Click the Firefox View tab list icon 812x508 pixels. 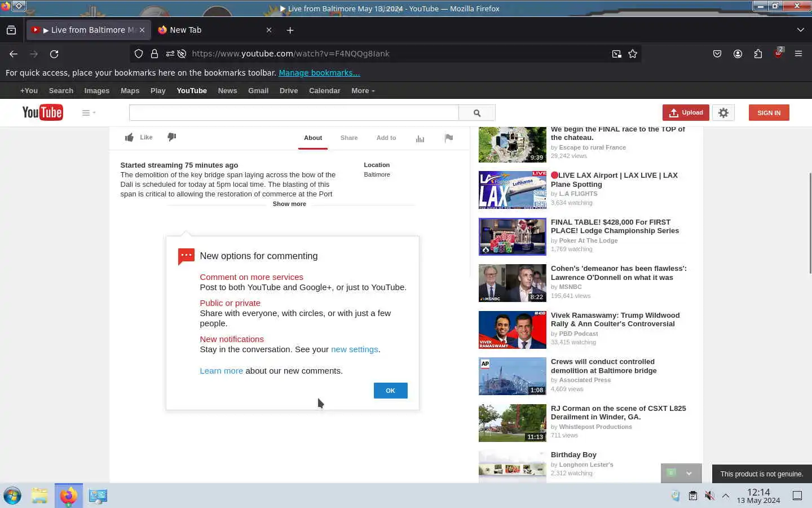[11, 30]
